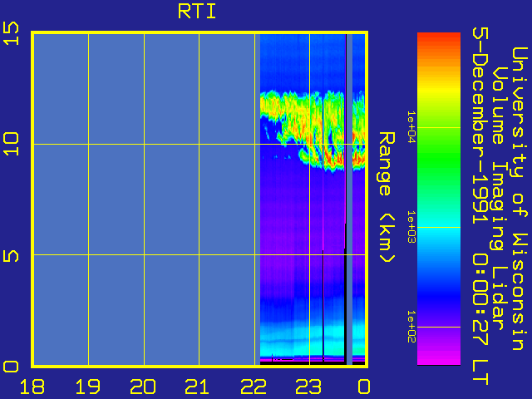Click the hour 0 time axis label at right
Image resolution: width=532 pixels, height=399 pixels.
pos(364,387)
